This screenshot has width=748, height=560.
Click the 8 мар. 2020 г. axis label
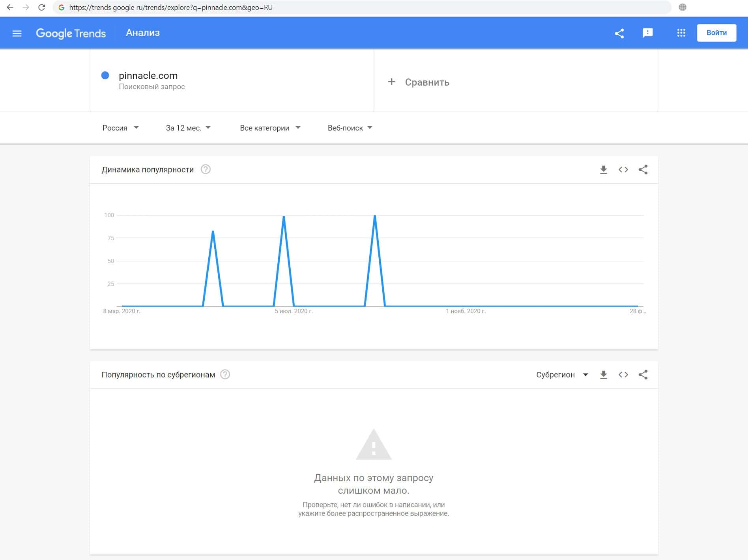(x=122, y=311)
